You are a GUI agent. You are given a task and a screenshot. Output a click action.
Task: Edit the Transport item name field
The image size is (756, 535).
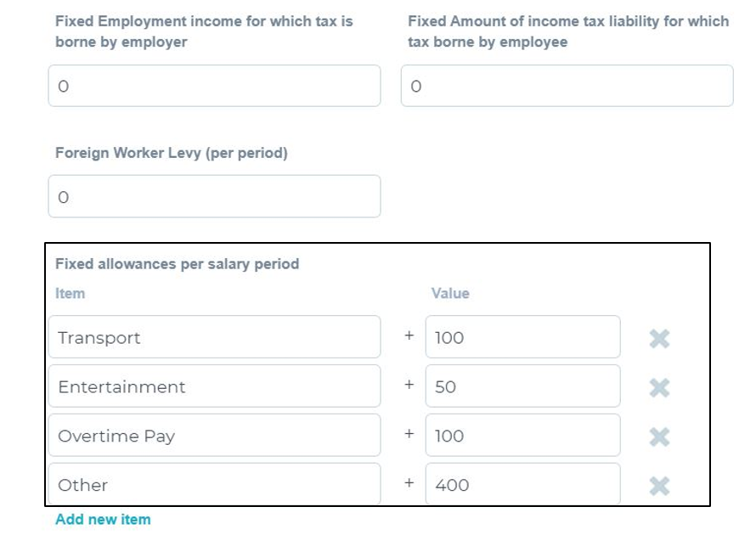point(215,337)
